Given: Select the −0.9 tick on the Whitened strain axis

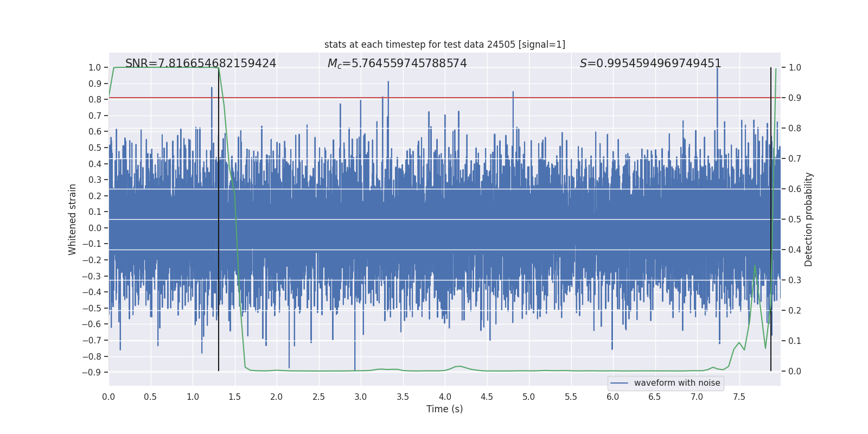Looking at the screenshot, I should 92,373.
